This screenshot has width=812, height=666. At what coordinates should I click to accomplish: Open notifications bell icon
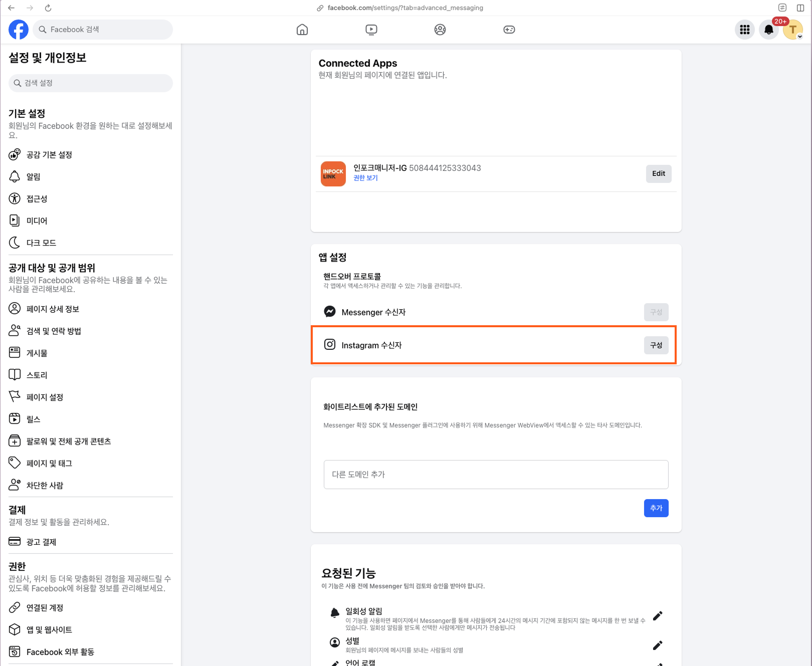(x=769, y=30)
